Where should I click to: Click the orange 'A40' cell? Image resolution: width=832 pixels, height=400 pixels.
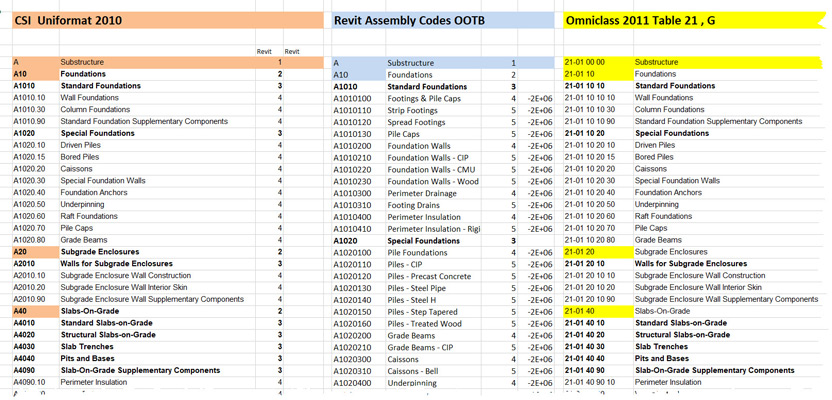(36, 311)
